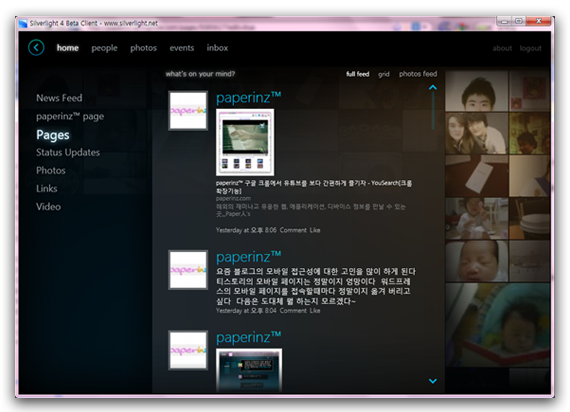The height and width of the screenshot is (412, 570).
Task: Select Pages in sidebar
Action: pos(53,135)
